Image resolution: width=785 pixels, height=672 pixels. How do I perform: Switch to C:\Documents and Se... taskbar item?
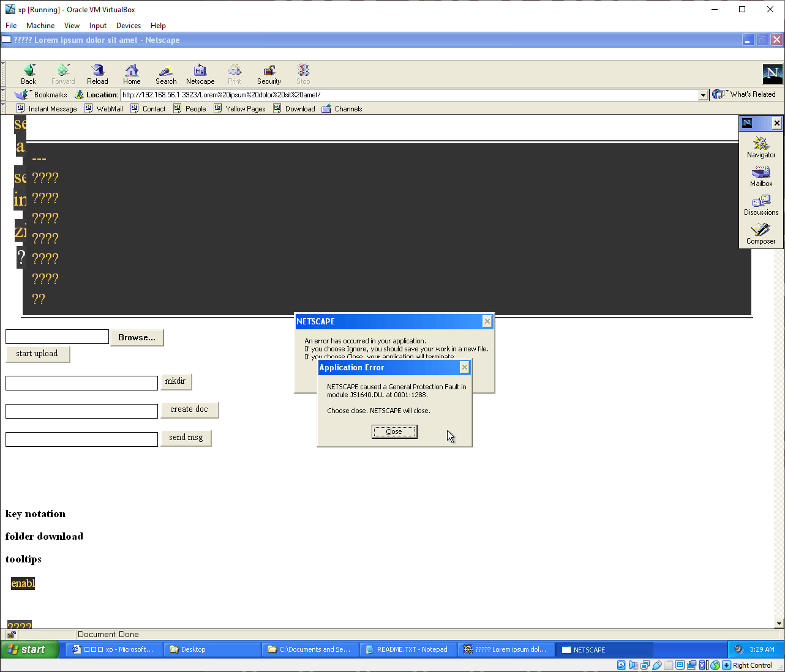pyautogui.click(x=310, y=650)
